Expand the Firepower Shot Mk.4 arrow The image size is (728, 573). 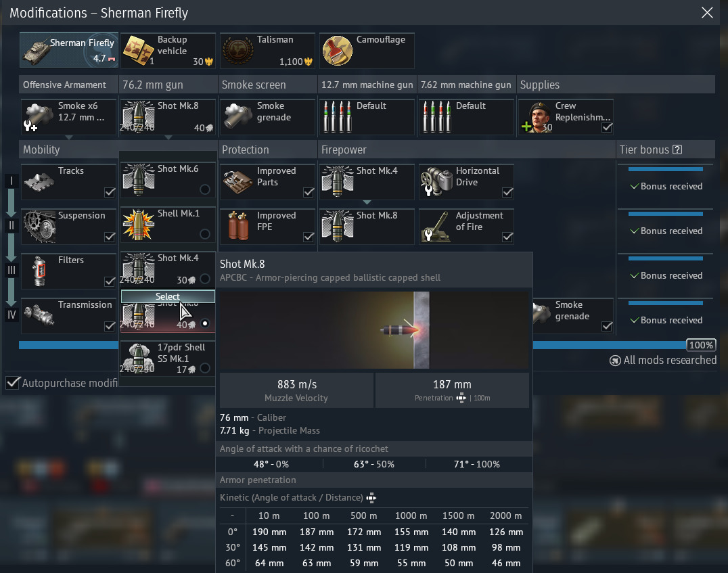coord(367,202)
